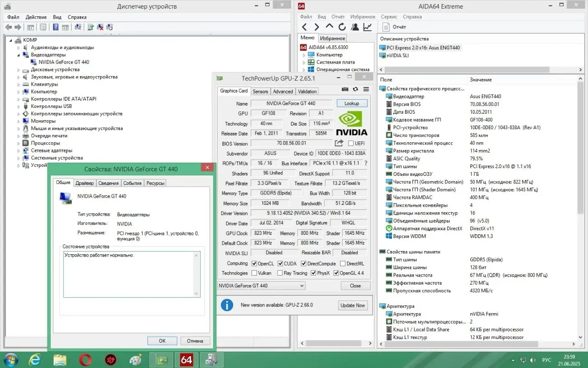Open the Сервис menu in AIDA64

389,17
